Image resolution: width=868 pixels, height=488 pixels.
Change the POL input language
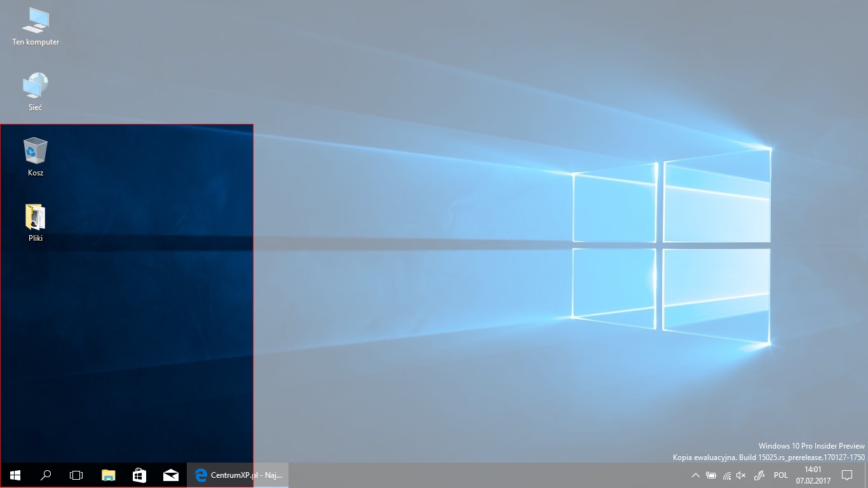click(781, 475)
